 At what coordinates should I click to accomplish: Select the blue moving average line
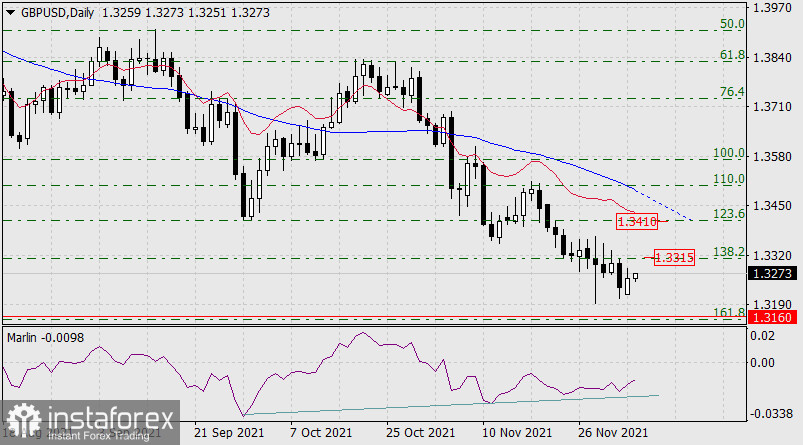[300, 124]
